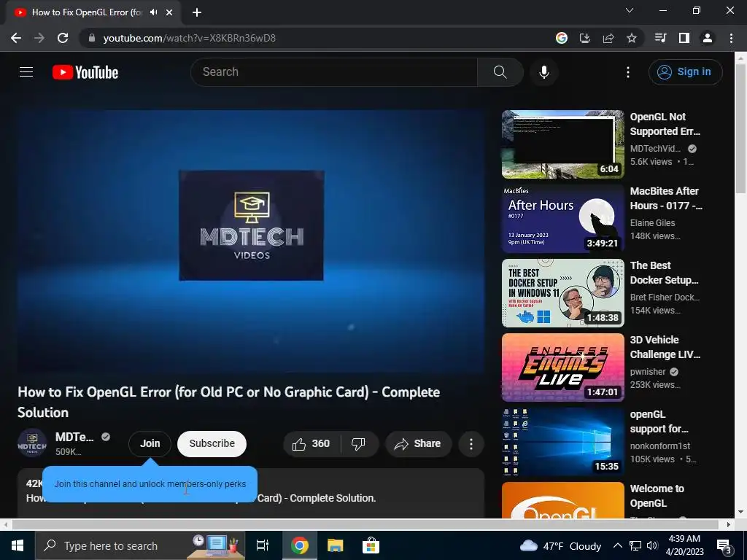Close the YouTube tab
The image size is (747, 560).
coord(169,12)
